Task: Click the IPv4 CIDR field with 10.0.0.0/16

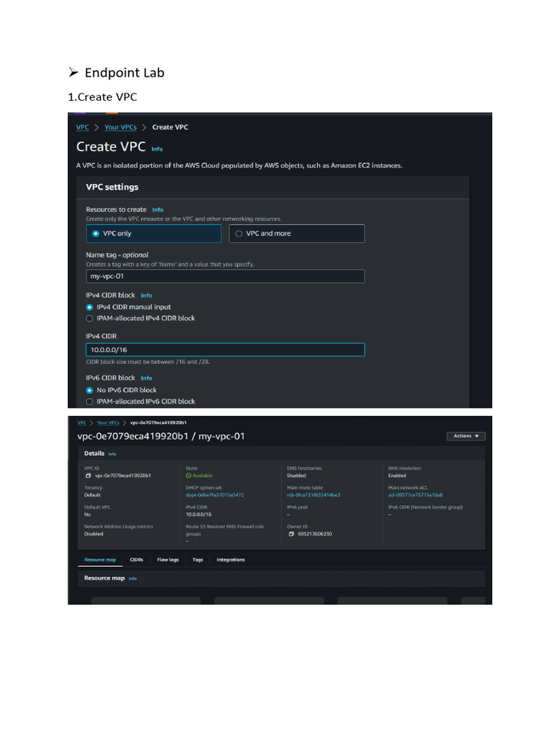Action: pos(225,349)
